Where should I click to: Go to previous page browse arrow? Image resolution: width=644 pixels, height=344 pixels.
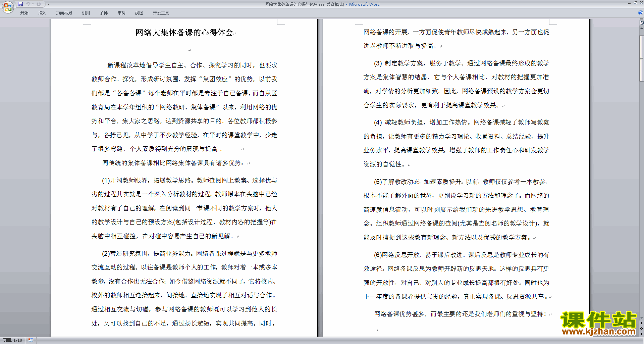[x=642, y=323]
